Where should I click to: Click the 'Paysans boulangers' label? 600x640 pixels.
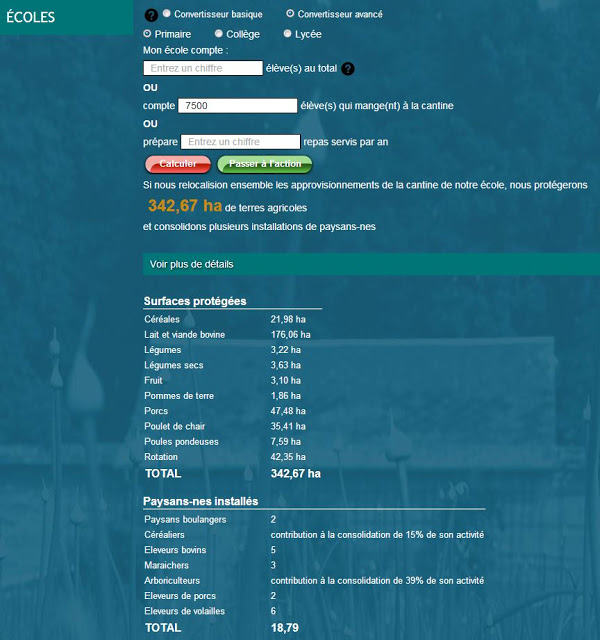[185, 520]
